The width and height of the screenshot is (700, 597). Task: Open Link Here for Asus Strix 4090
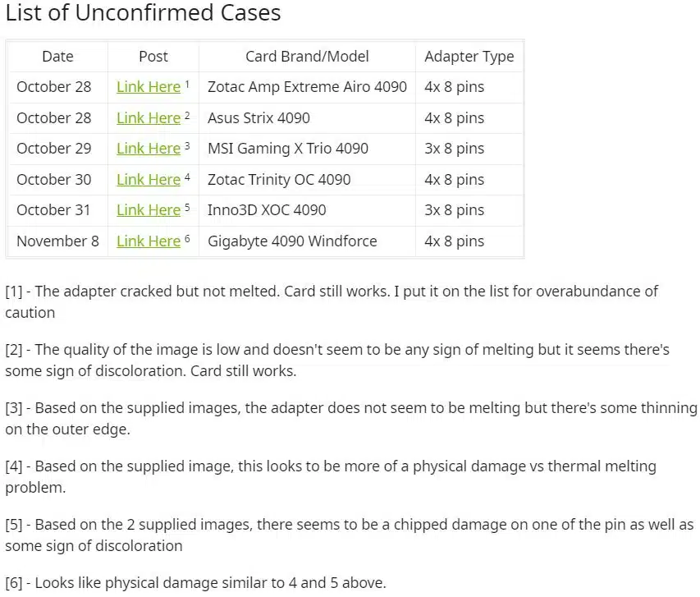(149, 118)
